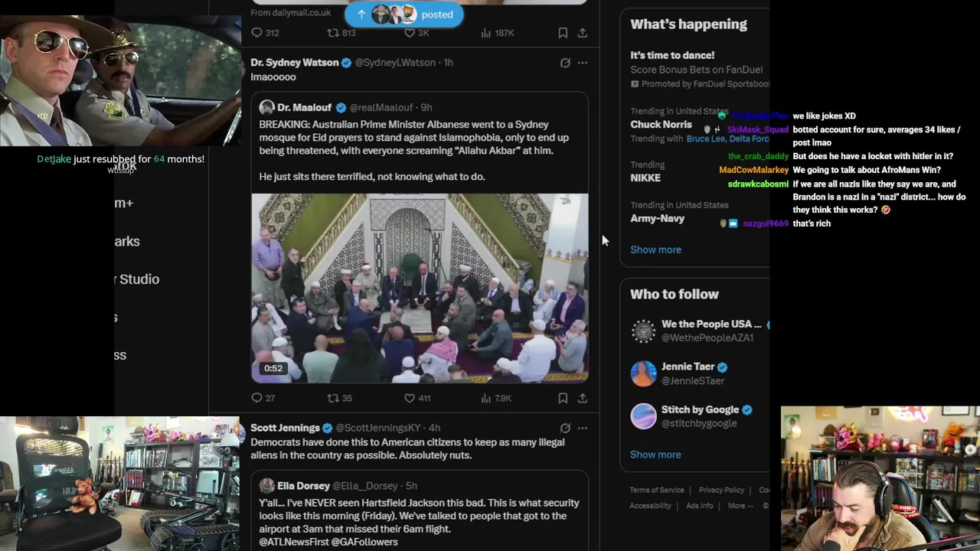Click the new posts 'posted' pill

[403, 14]
